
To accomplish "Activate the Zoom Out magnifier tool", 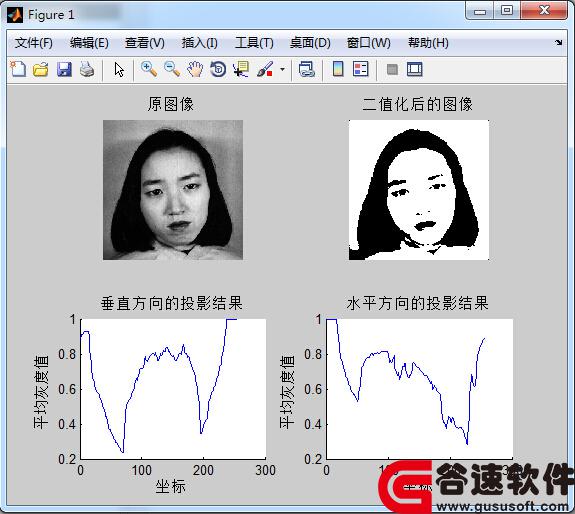I will click(x=172, y=69).
